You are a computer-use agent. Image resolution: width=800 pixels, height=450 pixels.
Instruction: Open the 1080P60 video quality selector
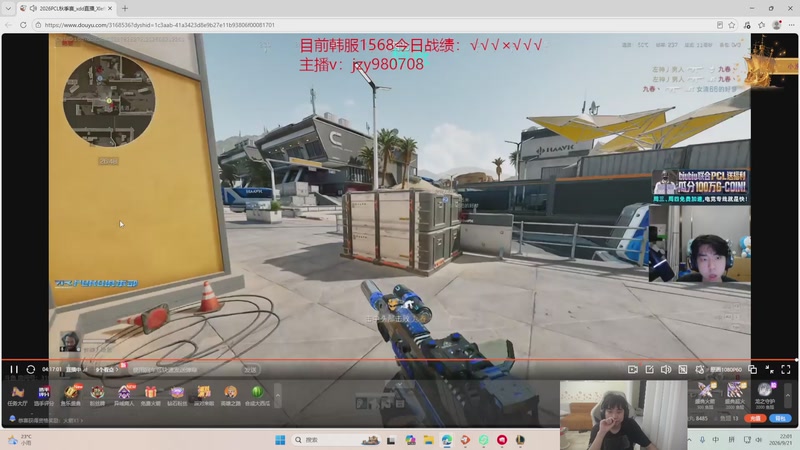(726, 369)
